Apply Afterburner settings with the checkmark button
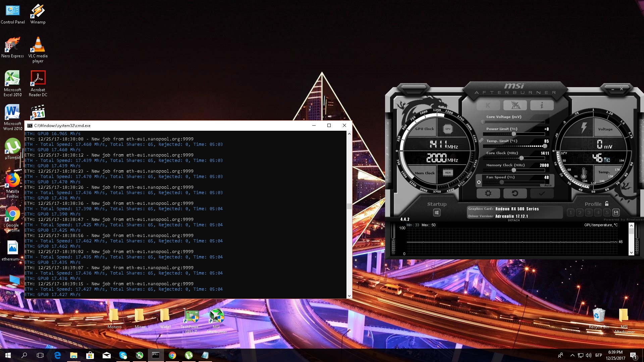The image size is (644, 362). pyautogui.click(x=542, y=193)
